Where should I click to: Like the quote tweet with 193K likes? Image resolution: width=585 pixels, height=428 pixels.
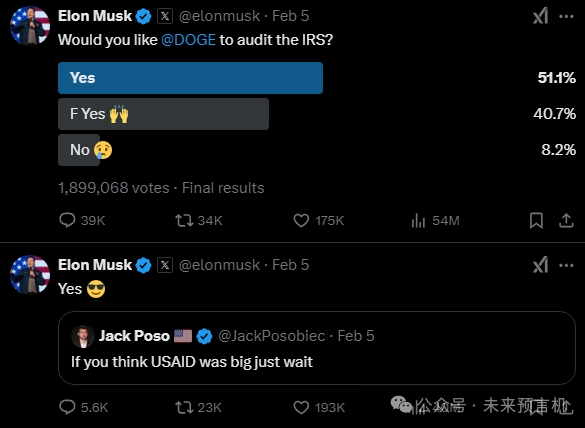tap(319, 407)
